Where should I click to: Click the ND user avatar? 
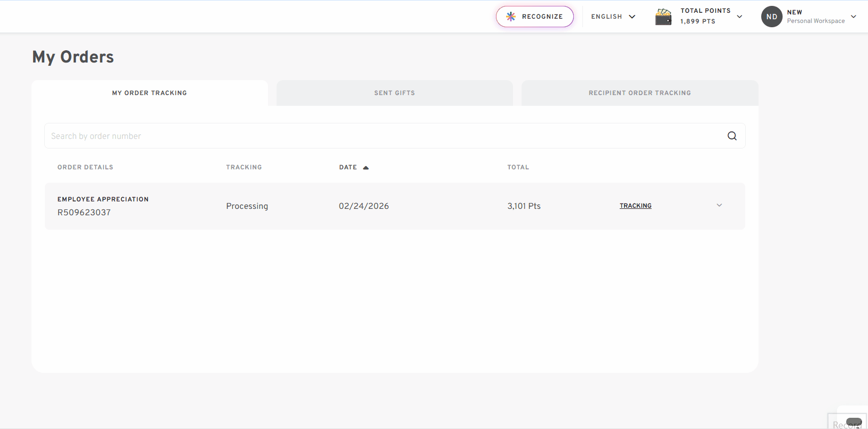click(771, 17)
